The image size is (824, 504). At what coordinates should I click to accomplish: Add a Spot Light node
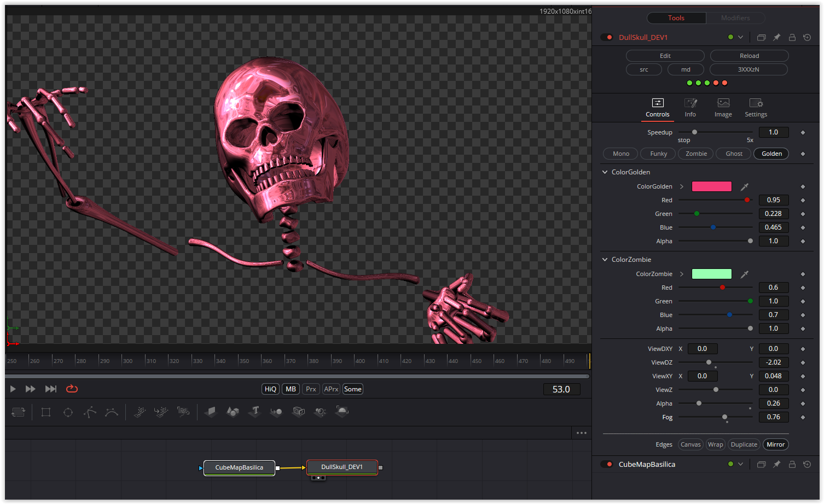click(x=320, y=412)
